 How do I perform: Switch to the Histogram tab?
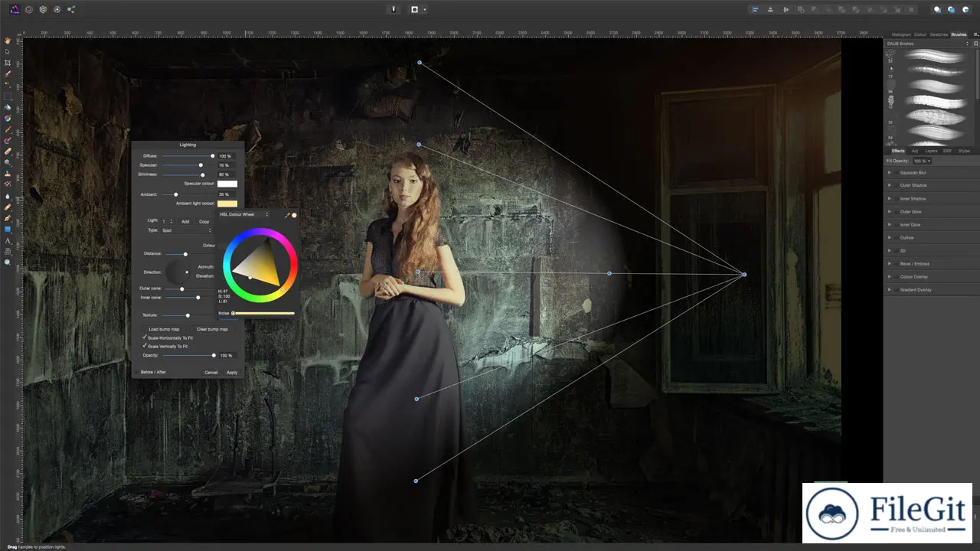click(901, 34)
